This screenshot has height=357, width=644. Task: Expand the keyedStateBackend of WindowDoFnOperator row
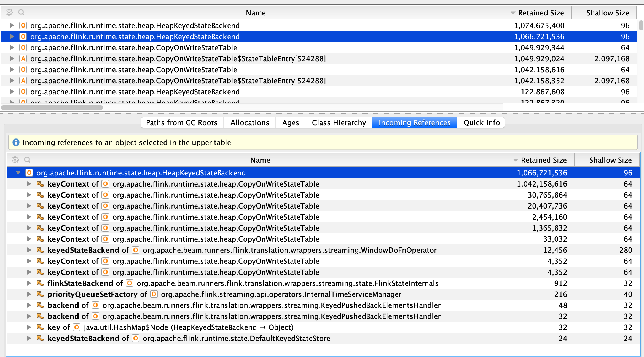coord(29,250)
